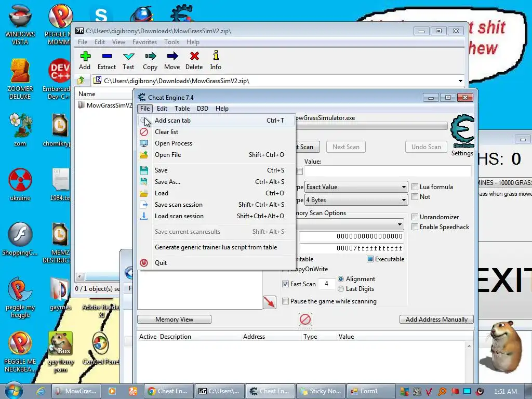This screenshot has height=399, width=532.
Task: Click Internet Explorer taskbar icon
Action: tap(41, 391)
